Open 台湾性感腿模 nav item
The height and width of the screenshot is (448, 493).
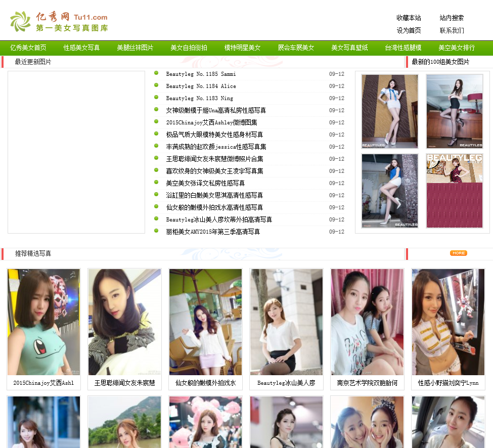coord(403,48)
